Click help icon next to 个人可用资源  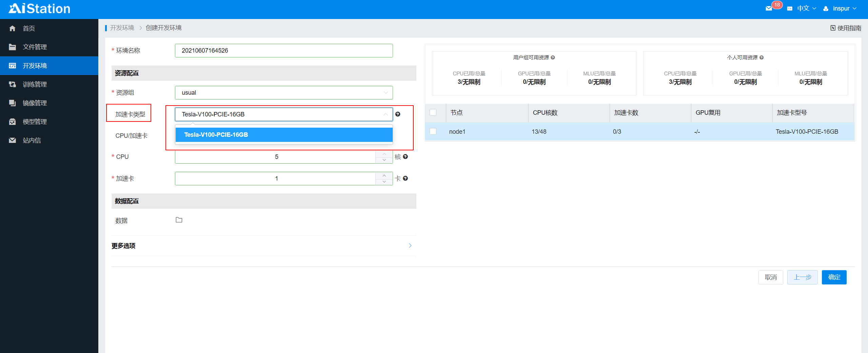point(762,58)
